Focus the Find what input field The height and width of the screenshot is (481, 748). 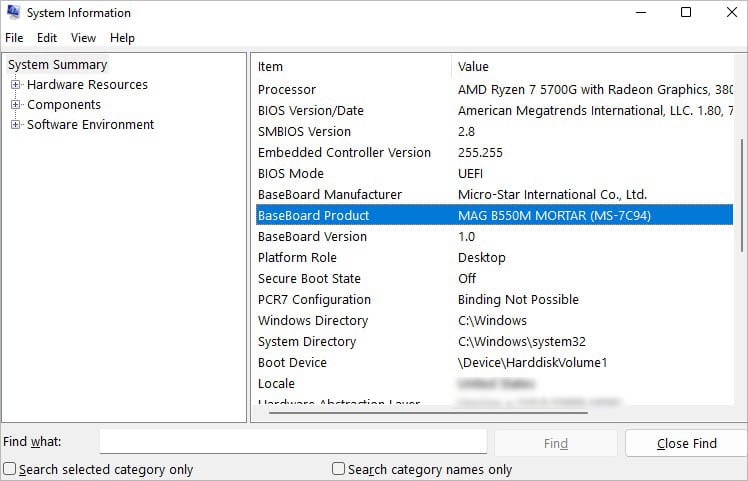(x=293, y=441)
